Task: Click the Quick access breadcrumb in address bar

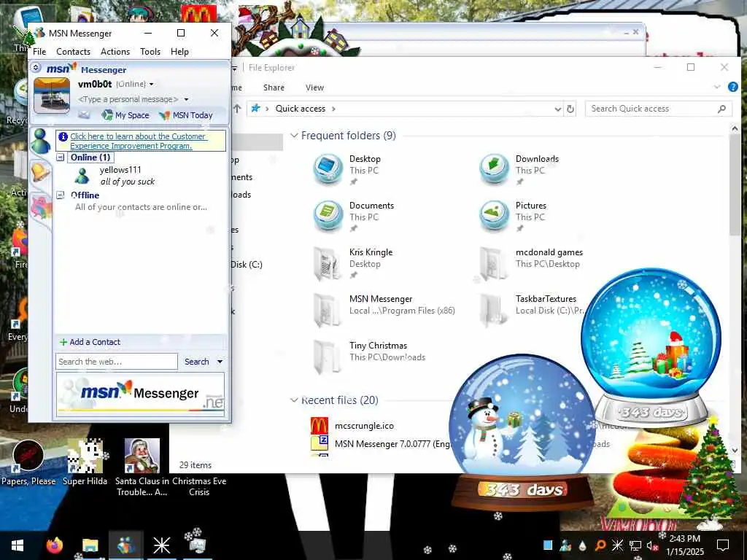Action: pyautogui.click(x=300, y=109)
